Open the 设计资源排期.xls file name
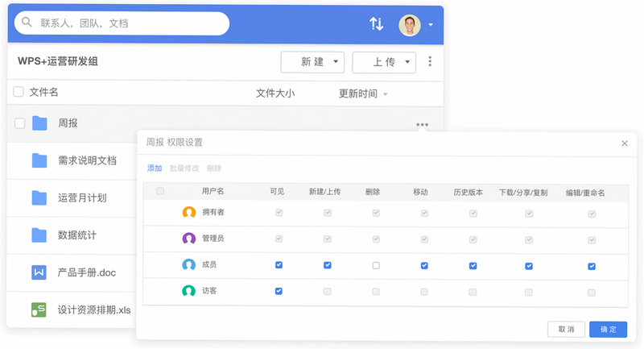The width and height of the screenshot is (644, 349). click(94, 310)
